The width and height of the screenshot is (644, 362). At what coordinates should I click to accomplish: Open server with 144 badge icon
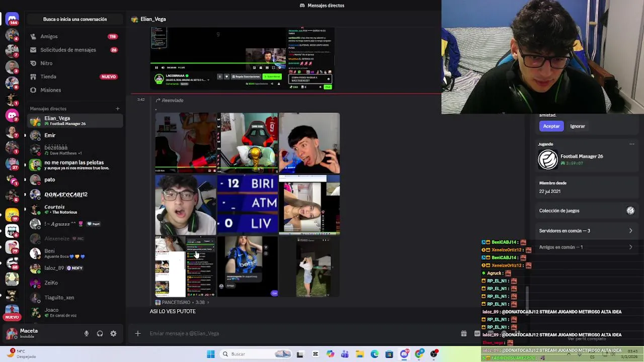pos(12,19)
